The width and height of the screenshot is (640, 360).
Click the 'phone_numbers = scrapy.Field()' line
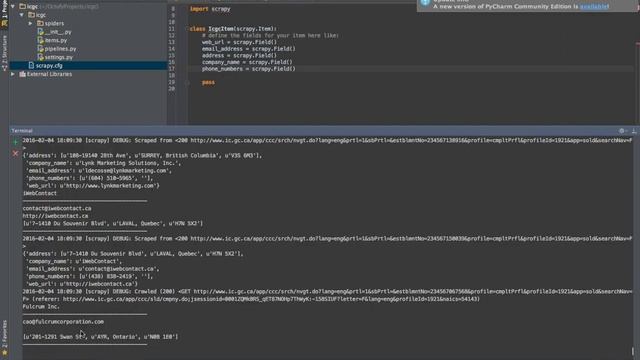click(249, 69)
